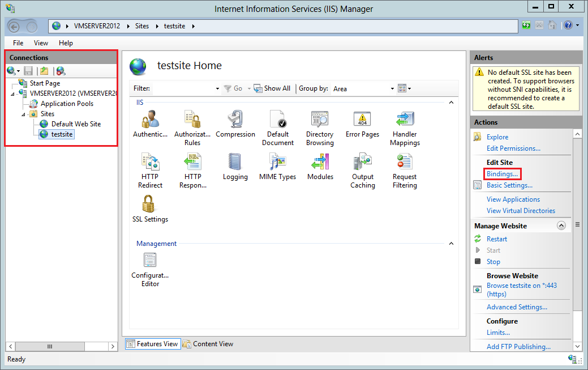
Task: Open the Directory Browsing icon
Action: (x=320, y=120)
